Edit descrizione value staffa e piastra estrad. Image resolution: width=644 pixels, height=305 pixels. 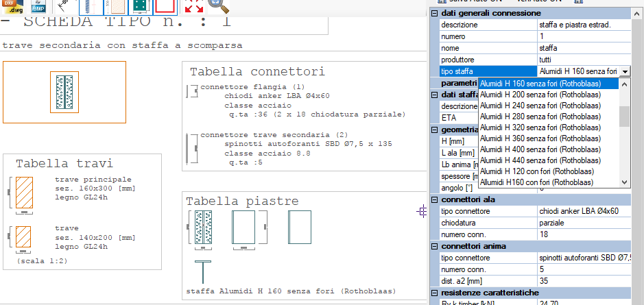tap(584, 25)
